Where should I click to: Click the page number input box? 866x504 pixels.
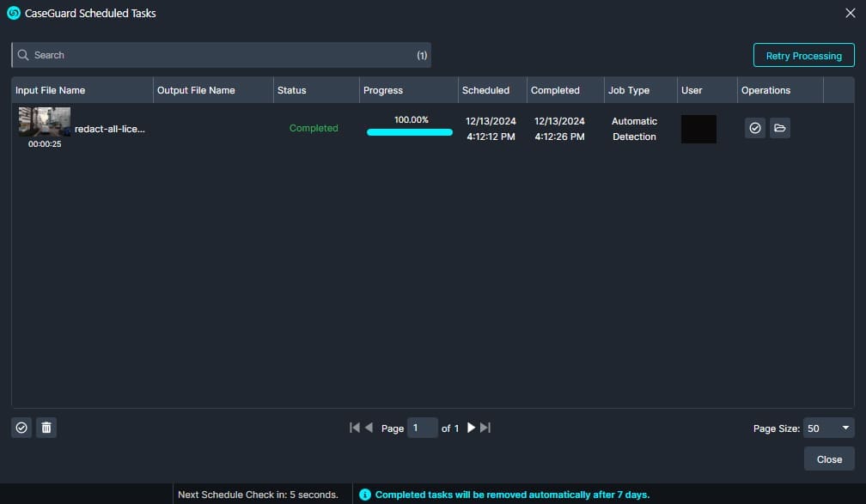[x=422, y=427]
